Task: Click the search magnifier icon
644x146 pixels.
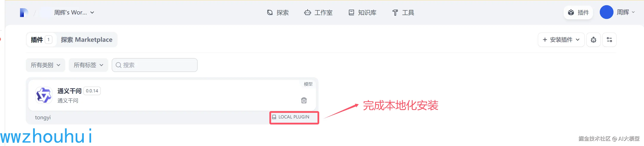Action: [119, 65]
